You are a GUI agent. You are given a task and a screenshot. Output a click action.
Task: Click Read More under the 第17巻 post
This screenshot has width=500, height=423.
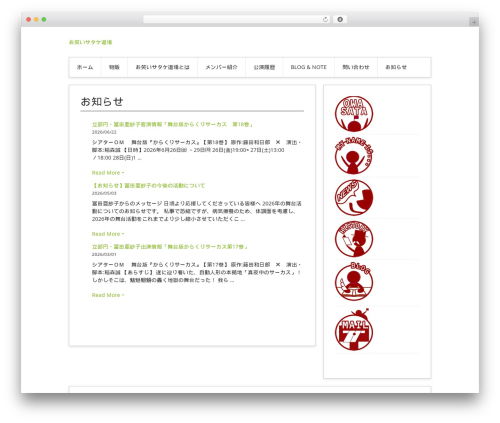[x=108, y=295]
